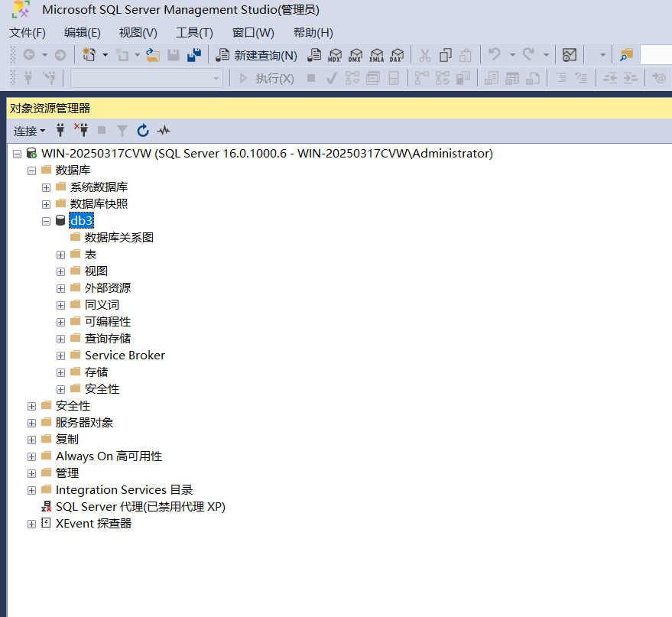Select the 数据库关系图 folder
This screenshot has height=617, width=672.
click(119, 237)
